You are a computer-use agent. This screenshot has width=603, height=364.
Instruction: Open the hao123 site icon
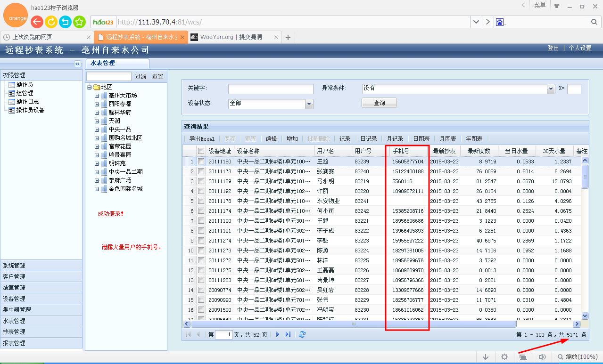click(x=103, y=22)
